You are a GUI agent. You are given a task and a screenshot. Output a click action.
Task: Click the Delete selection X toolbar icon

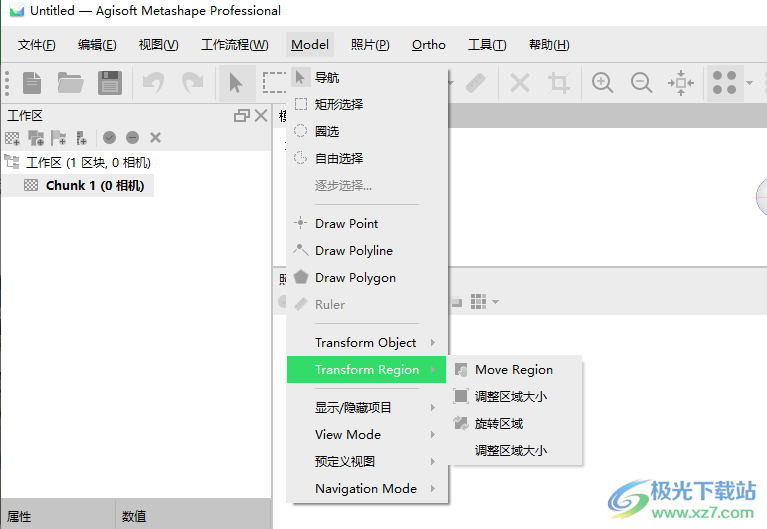(x=519, y=83)
